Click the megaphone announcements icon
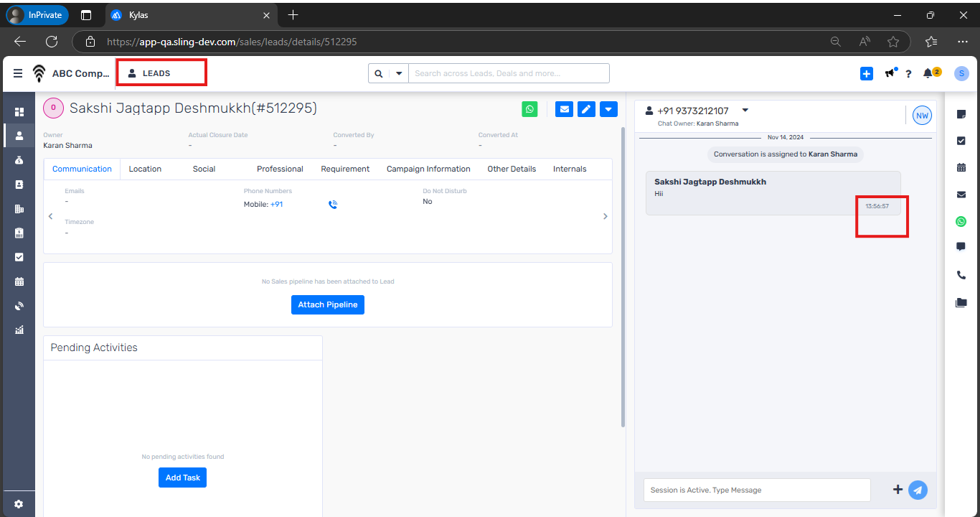 [890, 73]
